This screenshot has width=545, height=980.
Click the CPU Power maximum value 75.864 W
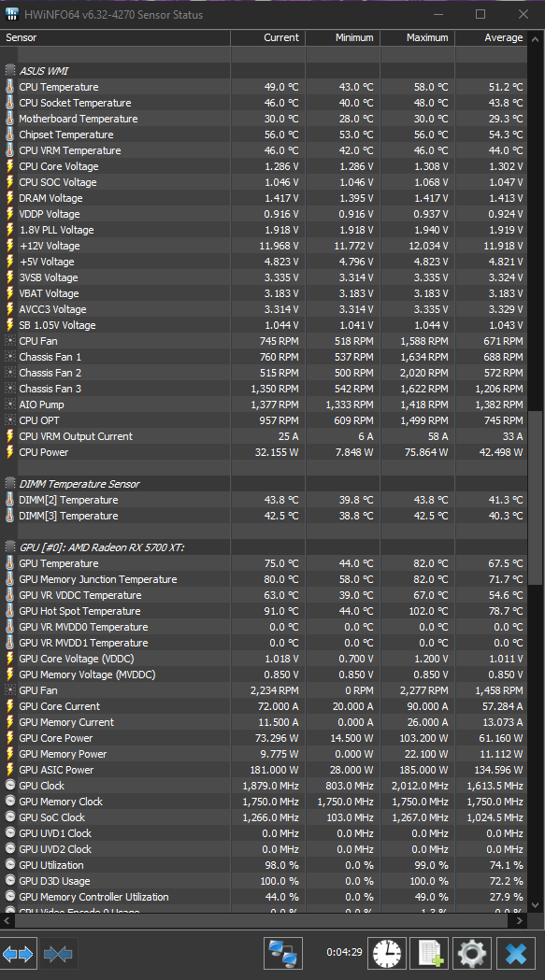(x=426, y=452)
